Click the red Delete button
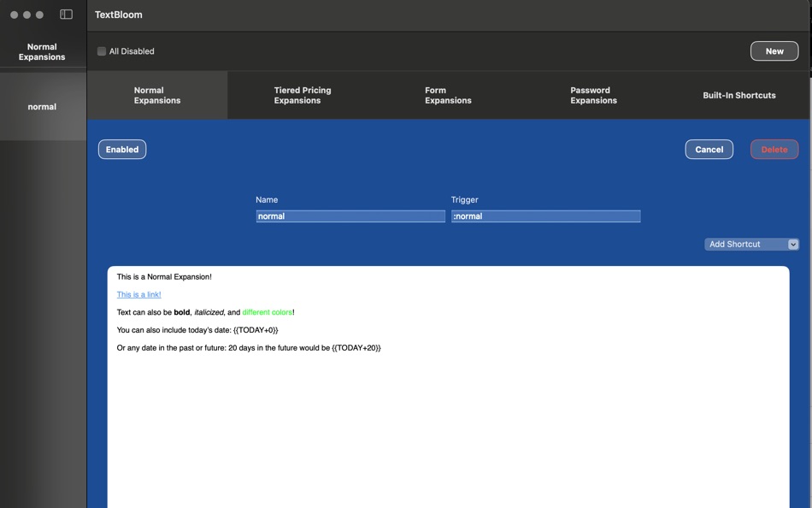Viewport: 812px width, 508px height. pos(774,150)
